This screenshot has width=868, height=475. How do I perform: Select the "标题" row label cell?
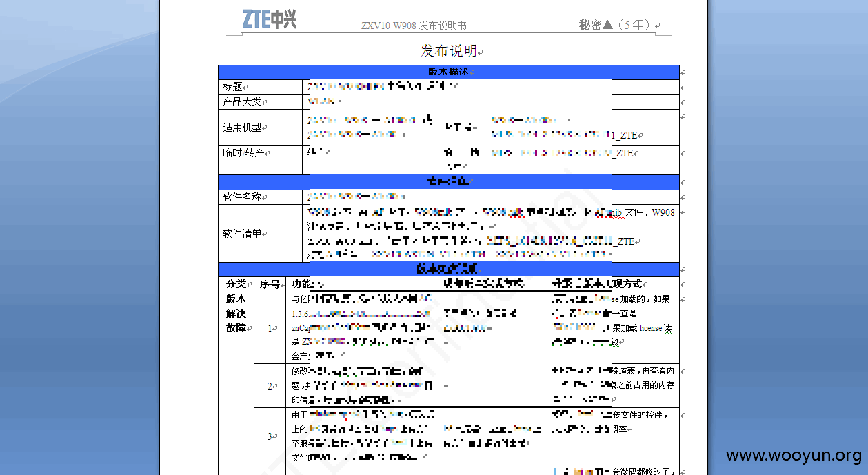261,87
